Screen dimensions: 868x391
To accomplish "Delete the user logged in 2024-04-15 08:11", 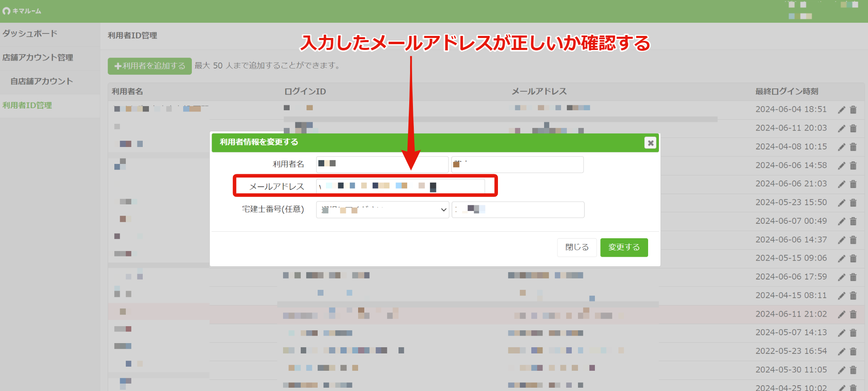I will pyautogui.click(x=853, y=296).
